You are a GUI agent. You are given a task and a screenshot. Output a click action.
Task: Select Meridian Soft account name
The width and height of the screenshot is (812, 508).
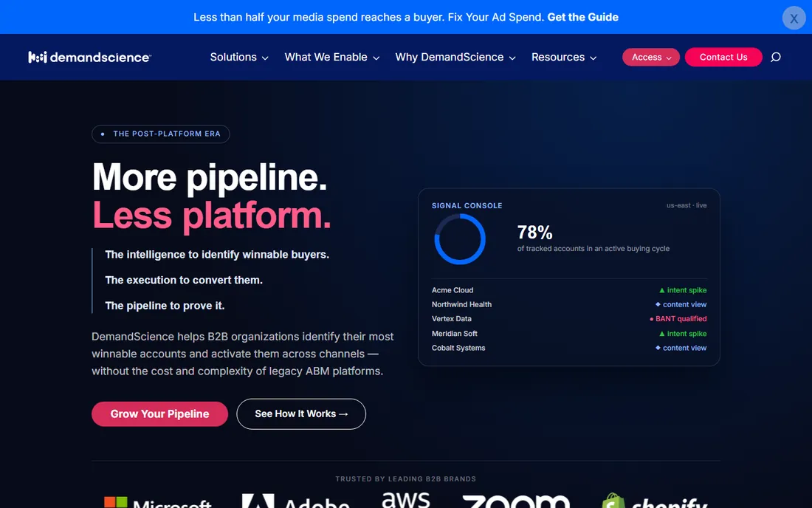click(x=454, y=334)
